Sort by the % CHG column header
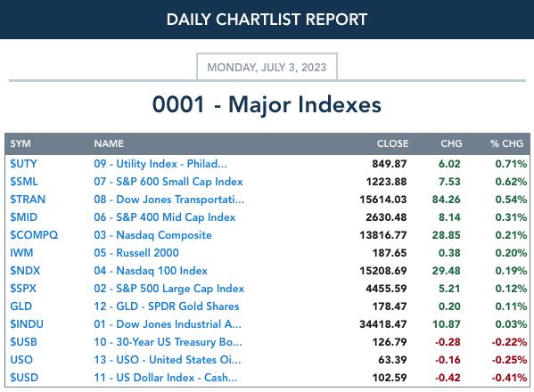Image resolution: width=534 pixels, height=392 pixels. (506, 143)
